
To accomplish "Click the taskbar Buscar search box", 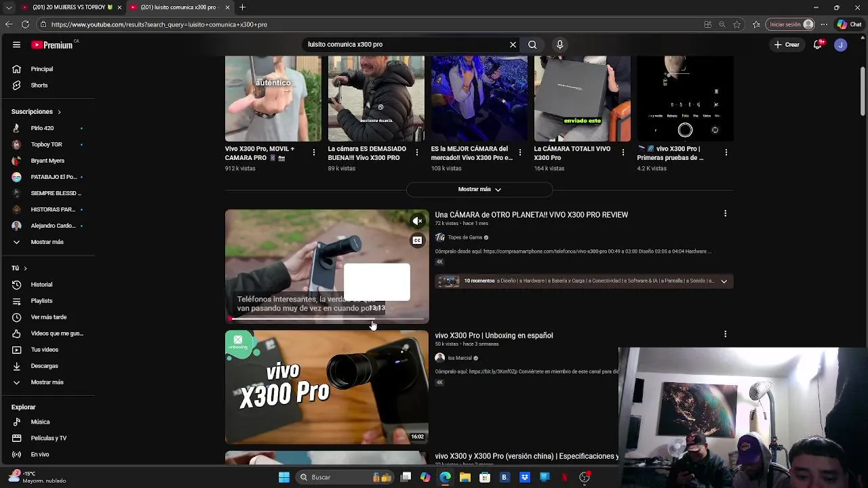I will click(346, 477).
